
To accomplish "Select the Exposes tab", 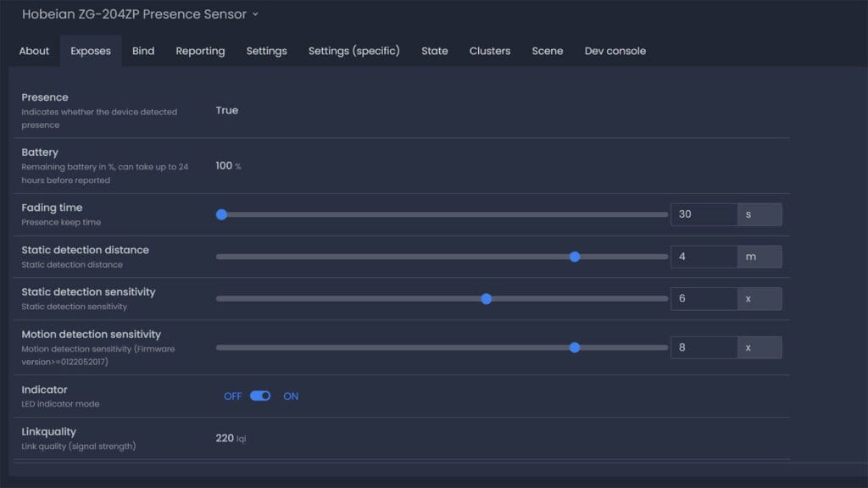I will pos(90,51).
